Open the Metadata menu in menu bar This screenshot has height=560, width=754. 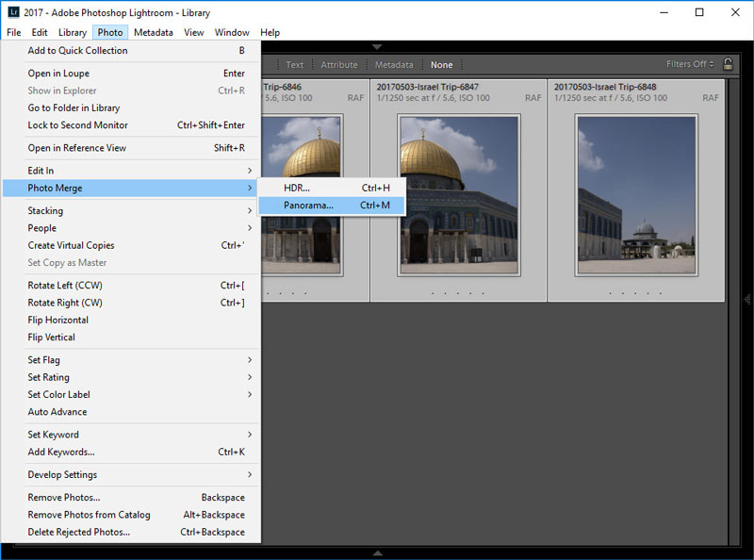coord(153,32)
